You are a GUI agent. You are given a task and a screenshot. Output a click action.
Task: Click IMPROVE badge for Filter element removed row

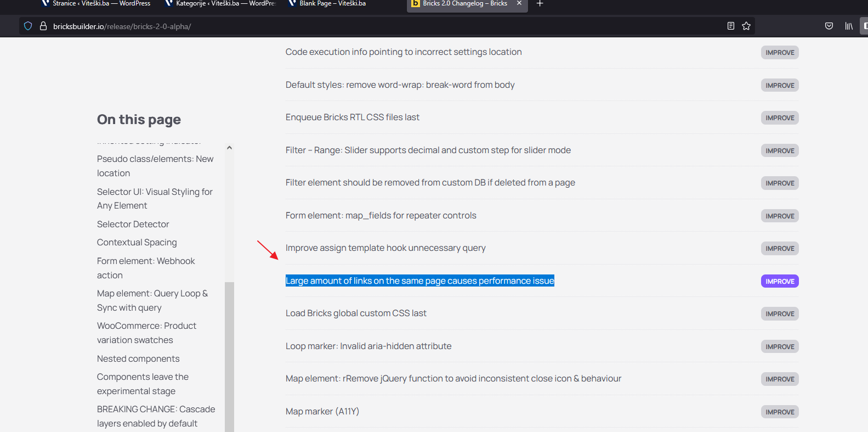[x=780, y=183]
